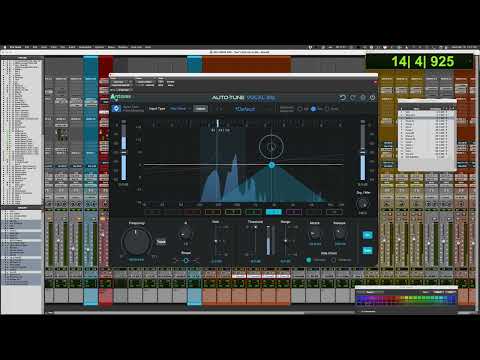Image resolution: width=480 pixels, height=360 pixels.
Task: Open the Input Type dropdown
Action: [x=180, y=109]
